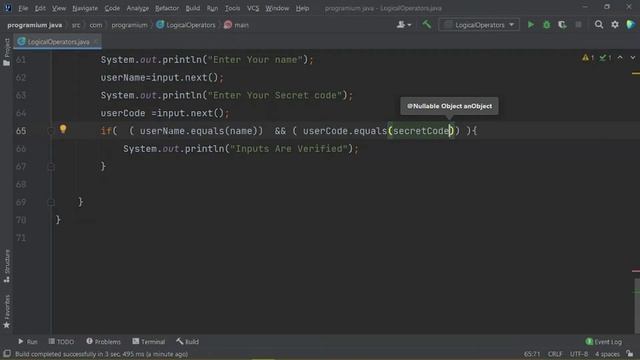Screen dimensions: 640x360
Task: Click the typo check count indicator
Action: (x=605, y=58)
